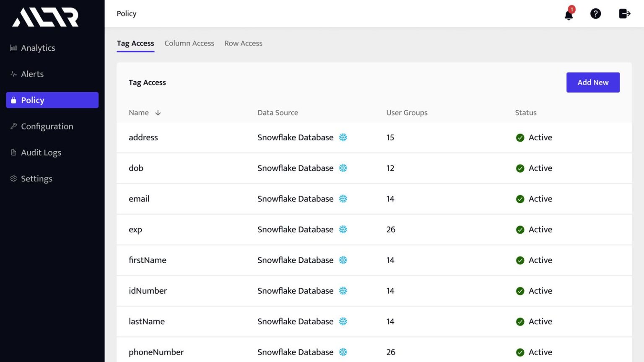Click the green Active checkmark for dob
The width and height of the screenshot is (644, 362).
click(520, 168)
